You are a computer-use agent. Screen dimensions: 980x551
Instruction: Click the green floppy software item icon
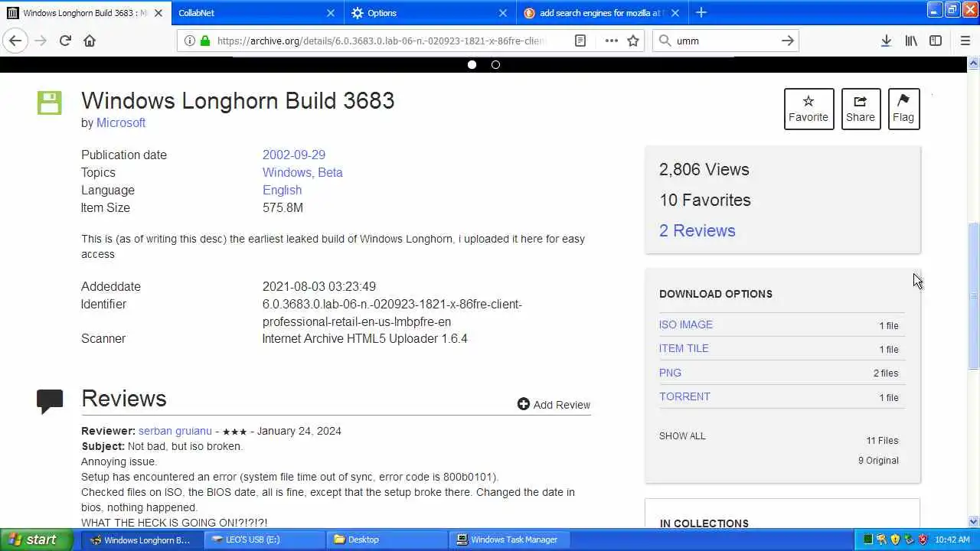point(50,103)
